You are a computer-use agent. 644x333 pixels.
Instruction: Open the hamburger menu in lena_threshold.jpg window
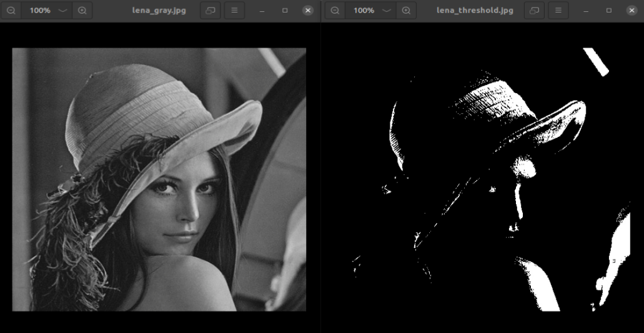(x=558, y=11)
